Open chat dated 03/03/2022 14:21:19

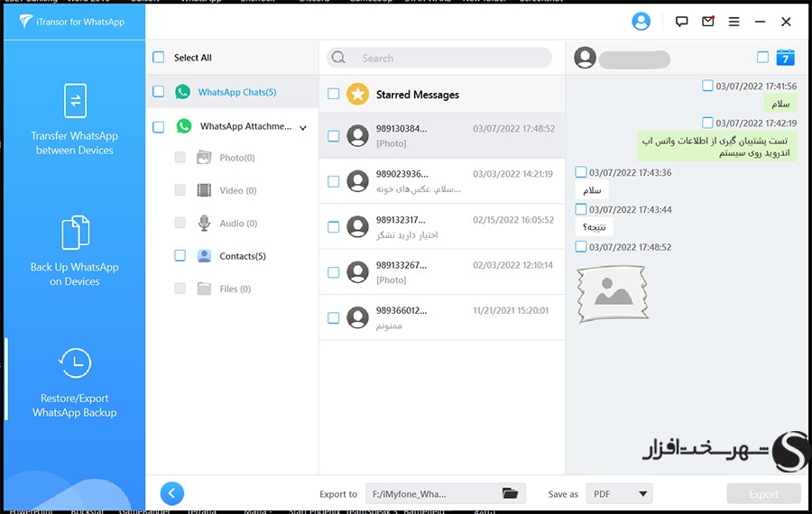coord(442,181)
